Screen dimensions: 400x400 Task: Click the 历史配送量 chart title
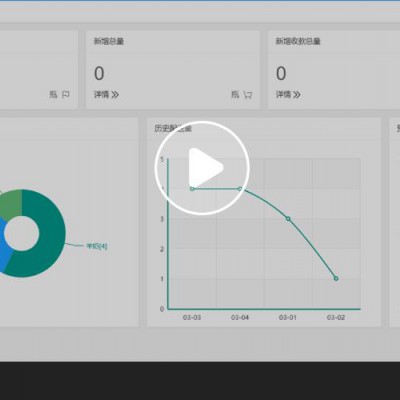[x=173, y=129]
